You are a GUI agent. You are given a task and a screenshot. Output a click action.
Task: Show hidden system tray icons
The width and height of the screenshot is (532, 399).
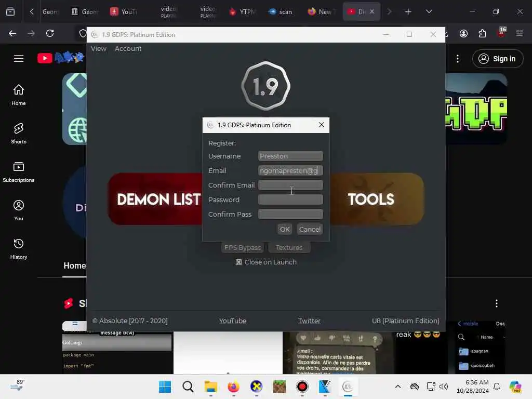(x=397, y=387)
